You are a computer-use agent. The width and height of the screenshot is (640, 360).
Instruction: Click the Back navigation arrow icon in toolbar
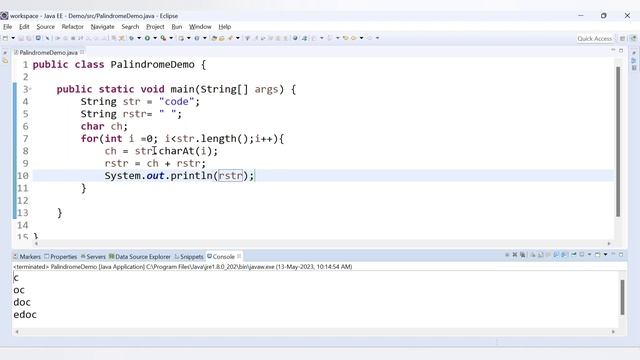point(353,38)
